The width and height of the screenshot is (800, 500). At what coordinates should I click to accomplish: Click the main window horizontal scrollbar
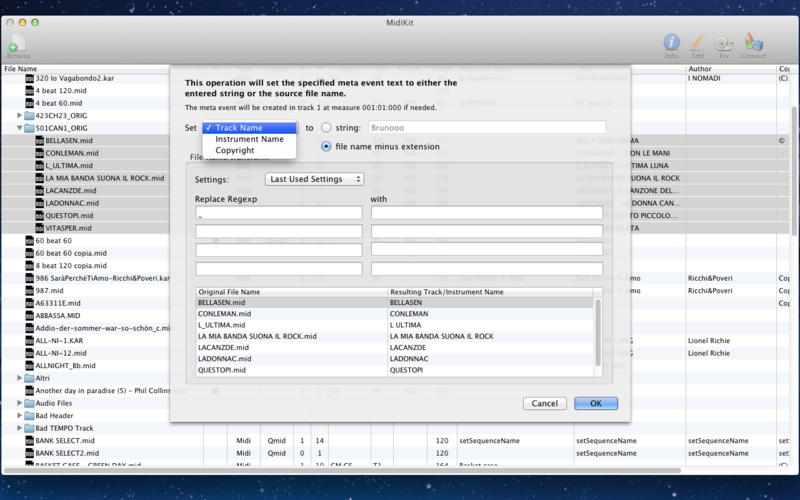coord(342,470)
